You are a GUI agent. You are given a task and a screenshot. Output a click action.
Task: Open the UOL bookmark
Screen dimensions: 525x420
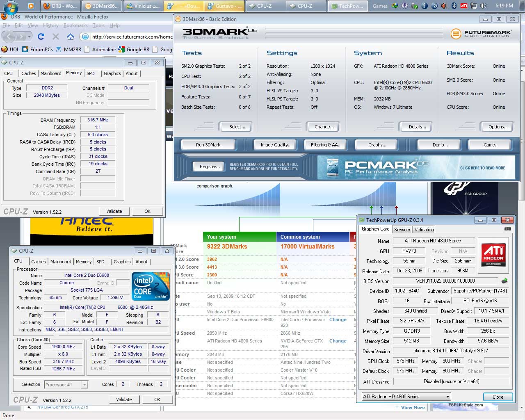(10, 49)
